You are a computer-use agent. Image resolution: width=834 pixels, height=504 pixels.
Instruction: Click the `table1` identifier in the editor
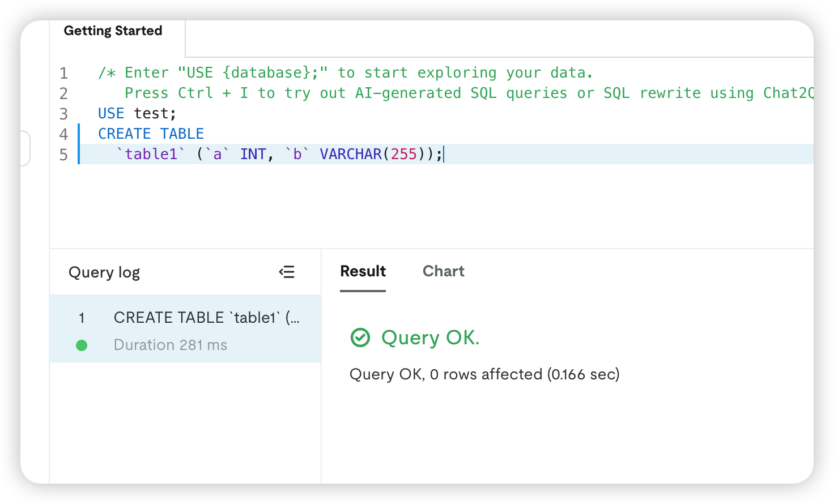151,154
